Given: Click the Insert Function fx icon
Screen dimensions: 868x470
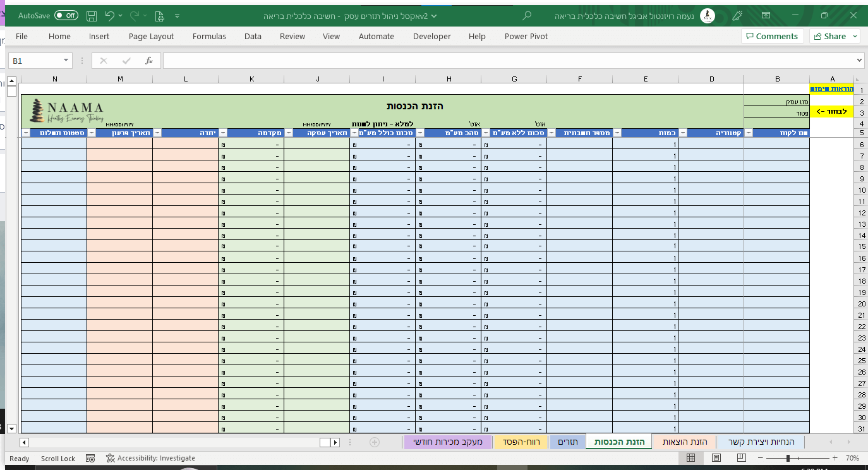Looking at the screenshot, I should coord(149,61).
